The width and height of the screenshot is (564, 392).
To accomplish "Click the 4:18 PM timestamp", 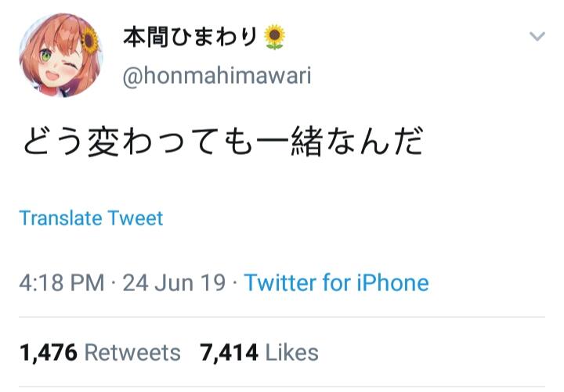I will click(62, 282).
